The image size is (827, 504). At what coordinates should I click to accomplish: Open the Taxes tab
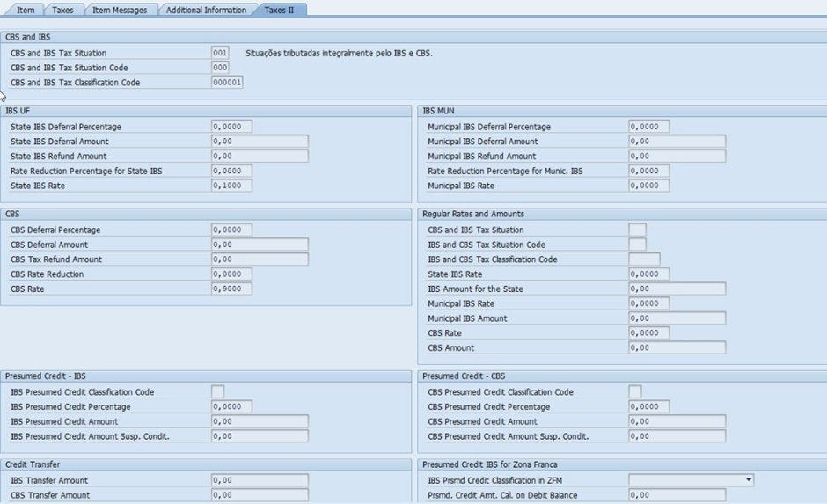coord(62,10)
